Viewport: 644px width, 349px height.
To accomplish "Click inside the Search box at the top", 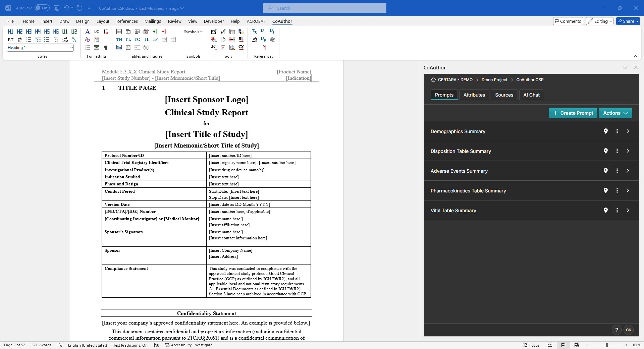I will click(x=324, y=8).
